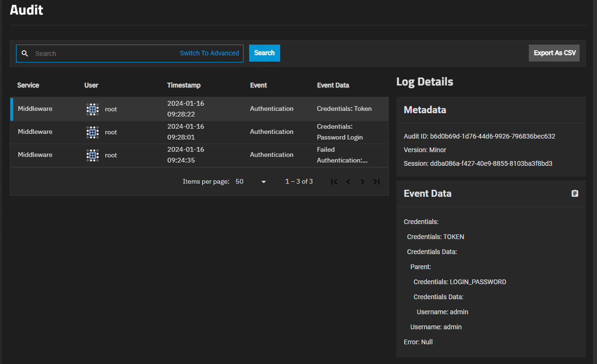Go to previous page of results
This screenshot has height=364, width=597.
coord(348,182)
